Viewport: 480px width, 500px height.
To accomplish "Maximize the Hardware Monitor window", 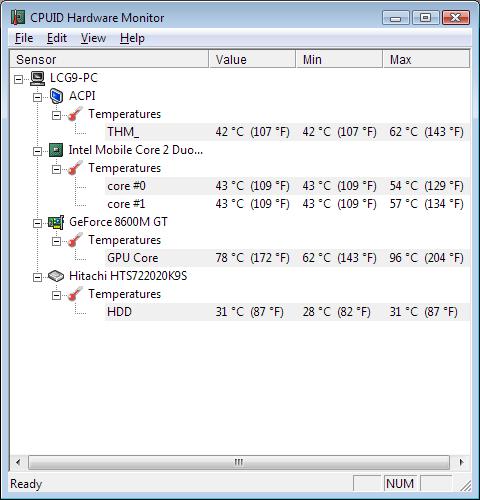I will (425, 18).
